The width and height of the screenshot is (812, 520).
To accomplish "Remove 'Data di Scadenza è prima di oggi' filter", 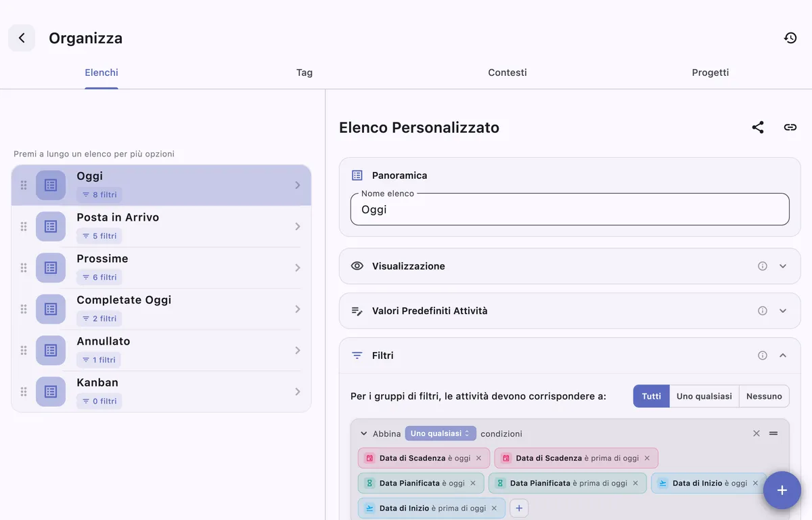I will click(647, 458).
